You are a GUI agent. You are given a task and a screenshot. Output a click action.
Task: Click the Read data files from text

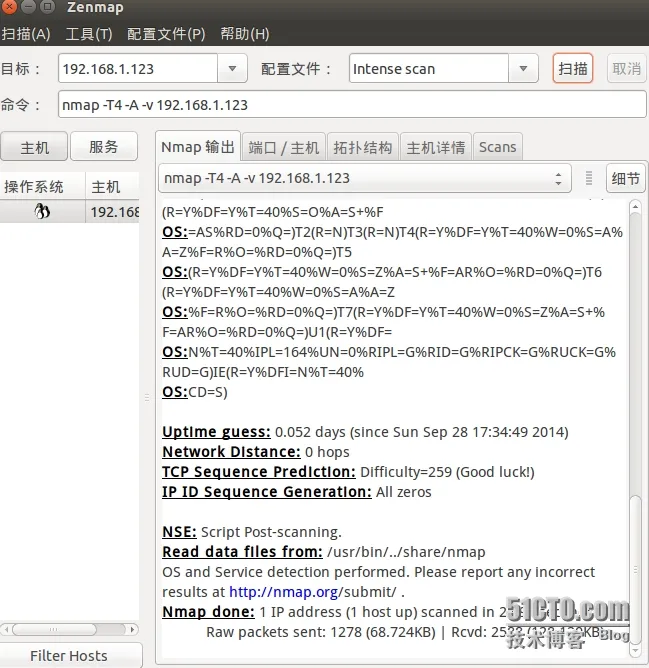[242, 552]
